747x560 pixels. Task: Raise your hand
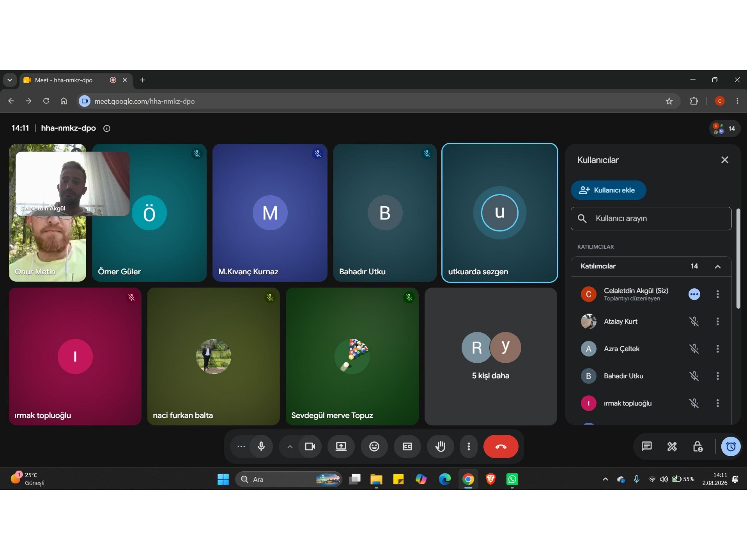tap(440, 446)
